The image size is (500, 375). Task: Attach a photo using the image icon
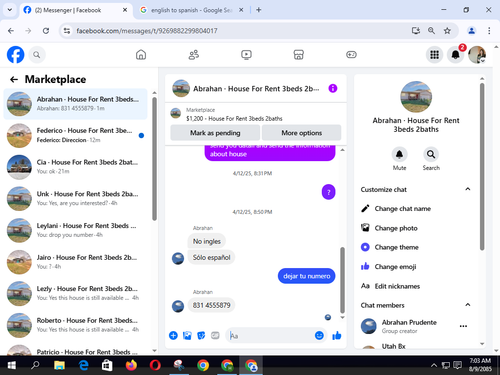(187, 335)
